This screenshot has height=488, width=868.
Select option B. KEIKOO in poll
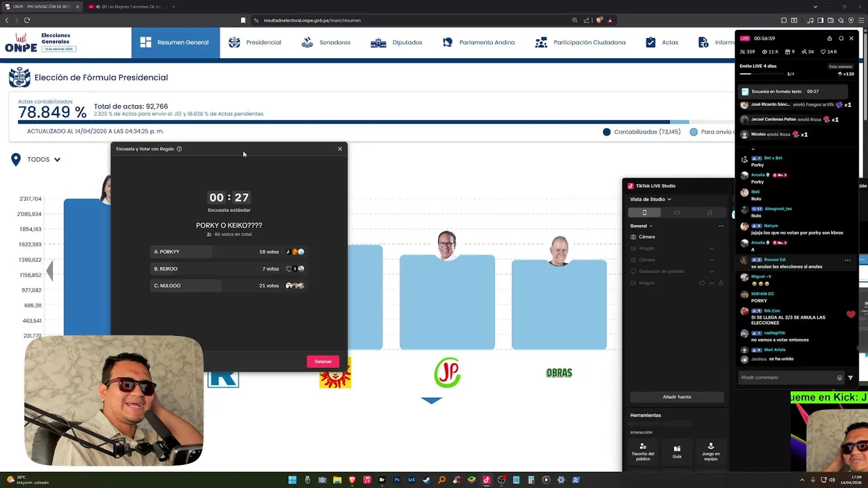click(x=229, y=268)
